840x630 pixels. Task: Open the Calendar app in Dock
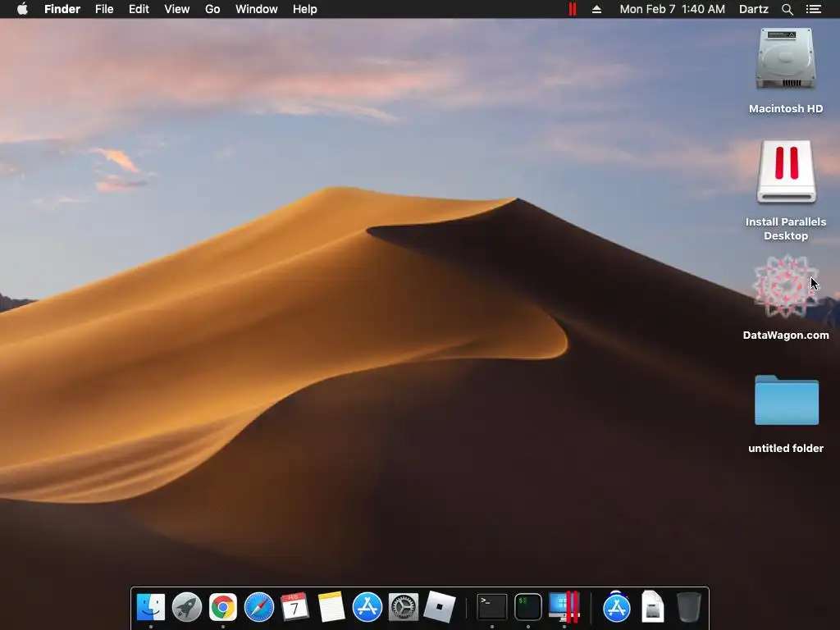[294, 607]
